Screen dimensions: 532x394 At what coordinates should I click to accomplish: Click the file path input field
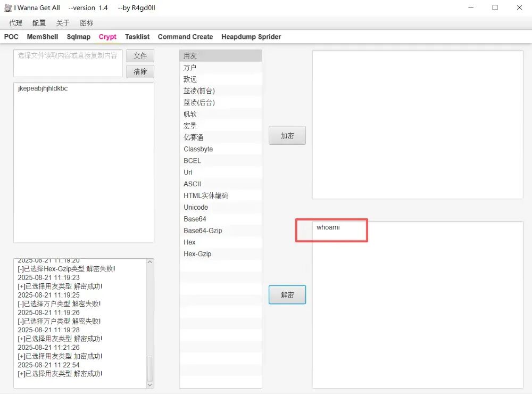click(x=68, y=63)
